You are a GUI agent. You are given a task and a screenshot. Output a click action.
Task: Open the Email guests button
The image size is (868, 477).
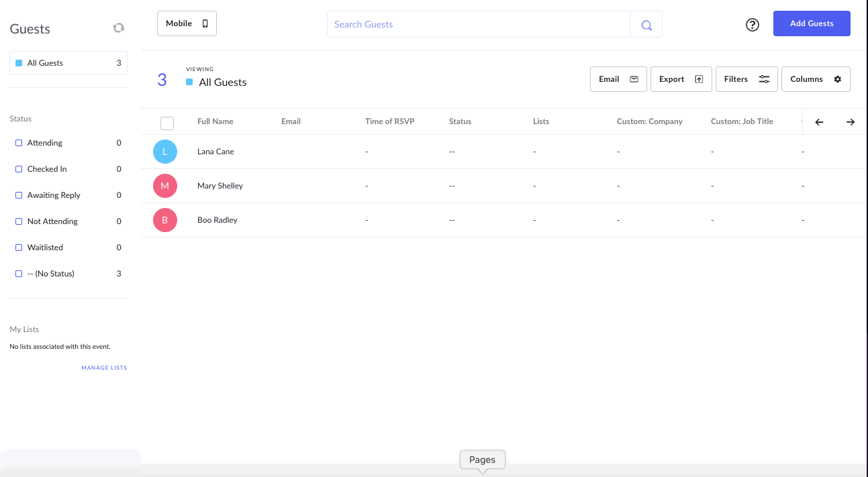pos(618,79)
